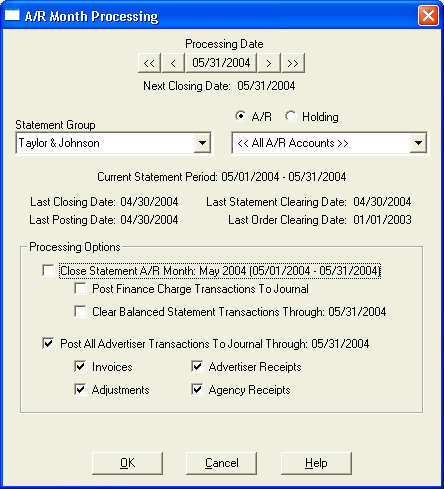Jump back with the << date button

click(149, 63)
